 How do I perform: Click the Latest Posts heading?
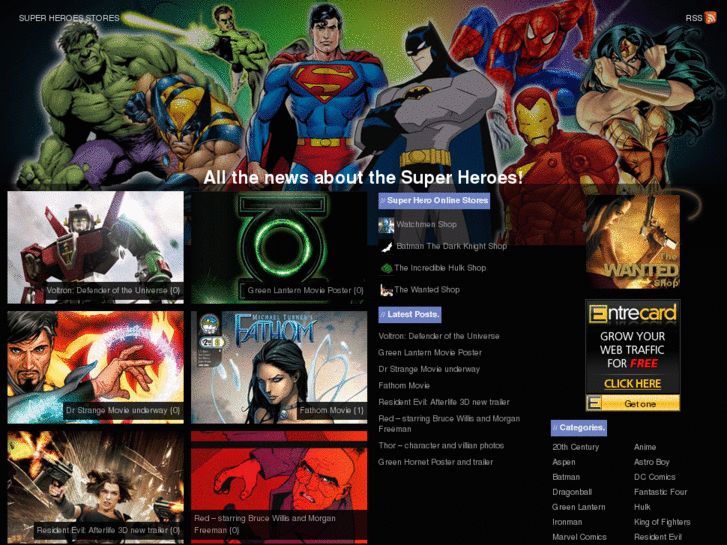[x=410, y=314]
